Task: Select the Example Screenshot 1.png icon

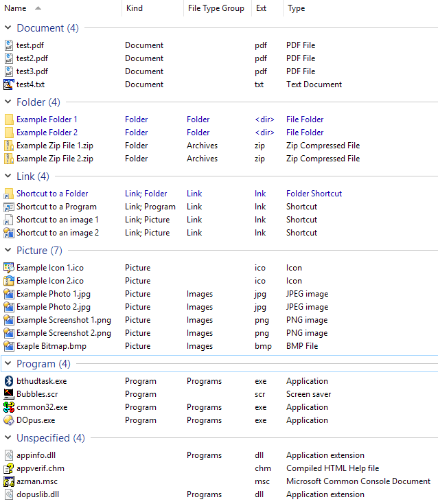Action: point(9,320)
